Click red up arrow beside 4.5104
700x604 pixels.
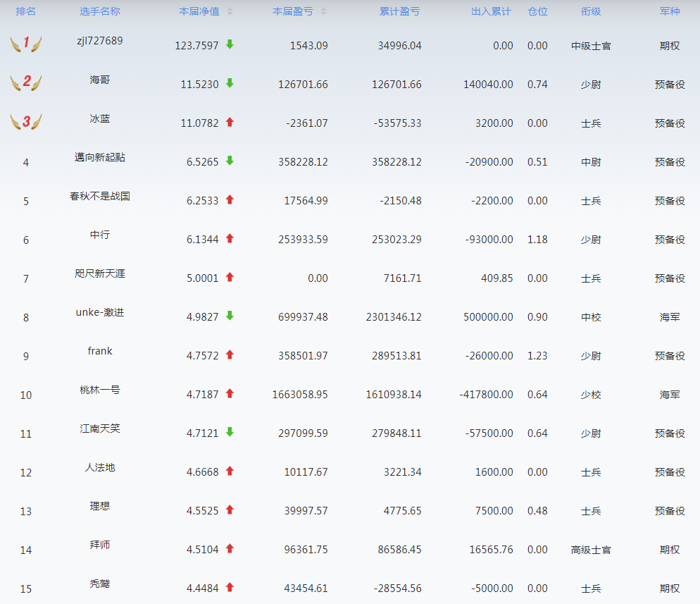(x=230, y=548)
